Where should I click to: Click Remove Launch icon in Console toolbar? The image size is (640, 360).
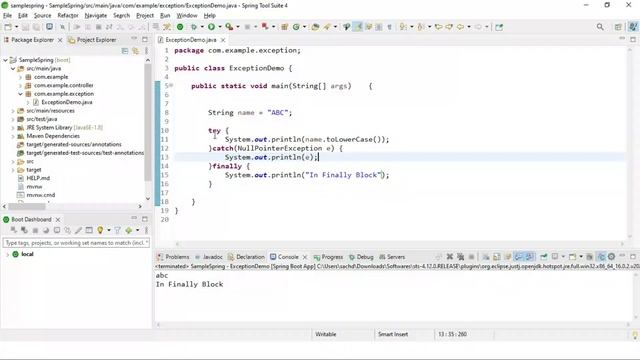[450, 257]
